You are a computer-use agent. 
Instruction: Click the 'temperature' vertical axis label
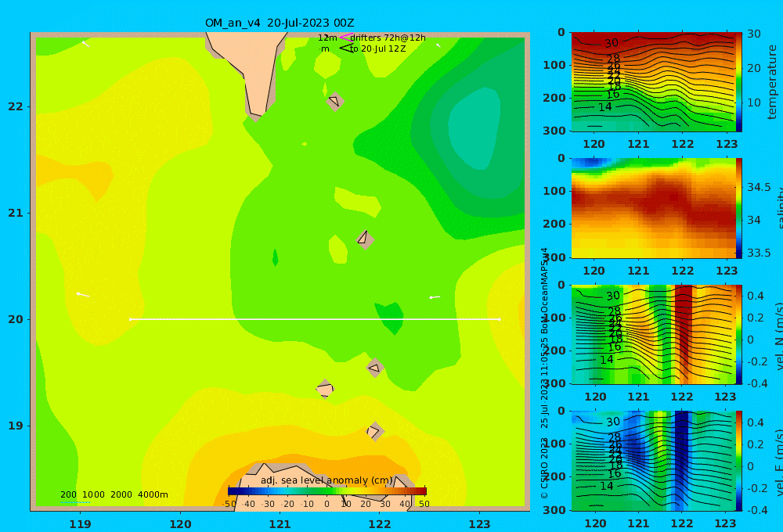click(x=772, y=82)
